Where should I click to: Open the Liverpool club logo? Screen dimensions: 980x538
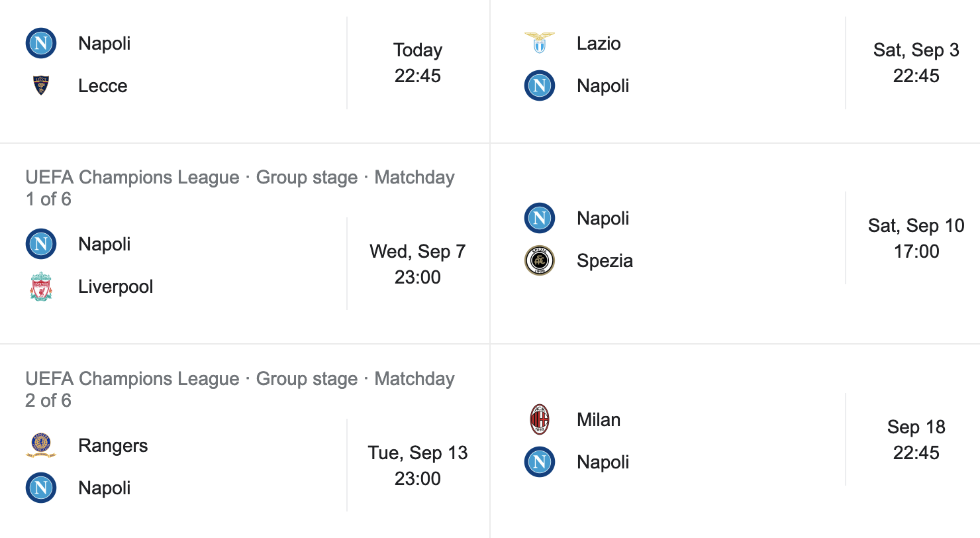[x=41, y=286]
